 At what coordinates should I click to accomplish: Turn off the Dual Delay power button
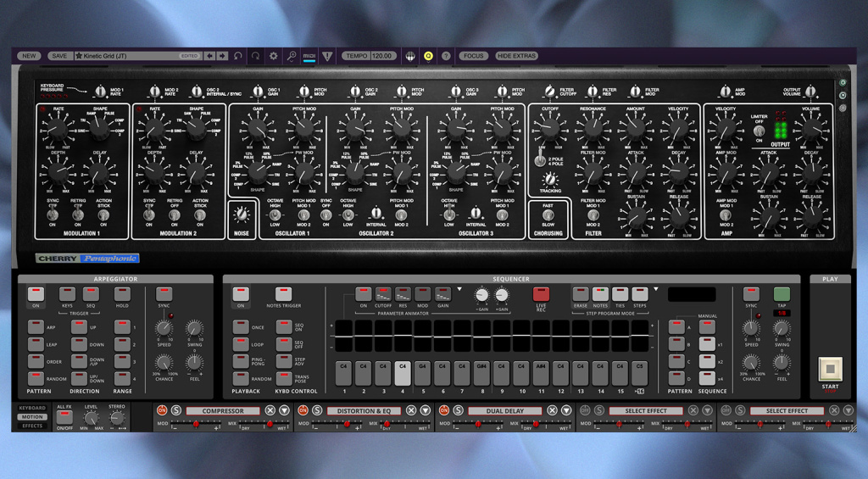pyautogui.click(x=444, y=410)
